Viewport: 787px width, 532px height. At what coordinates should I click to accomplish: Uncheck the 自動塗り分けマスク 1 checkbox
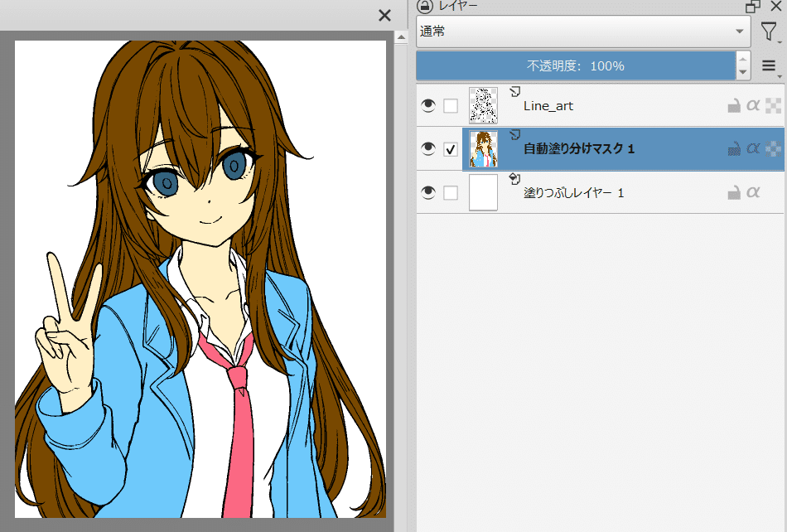451,149
